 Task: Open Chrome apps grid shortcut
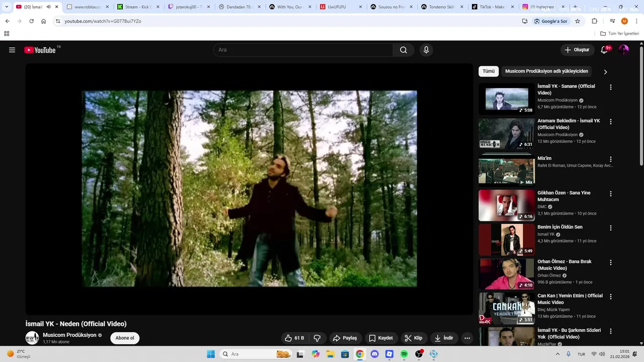[7, 34]
